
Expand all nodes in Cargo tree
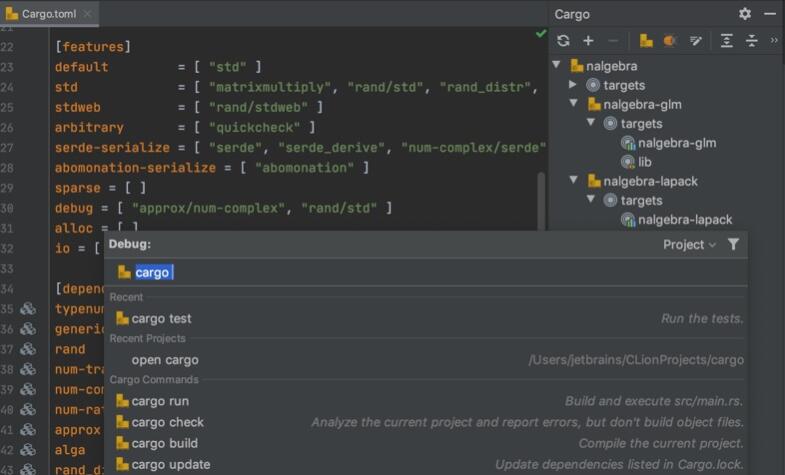tap(726, 41)
